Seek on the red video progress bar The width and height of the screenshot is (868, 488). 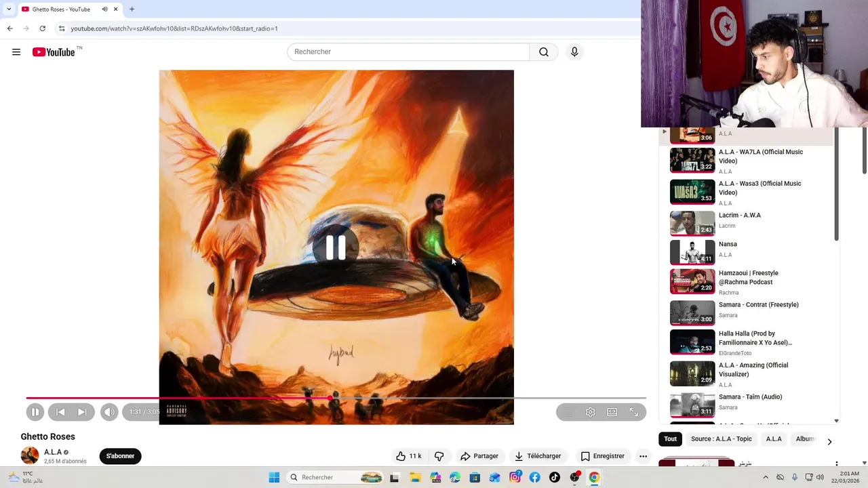point(336,399)
